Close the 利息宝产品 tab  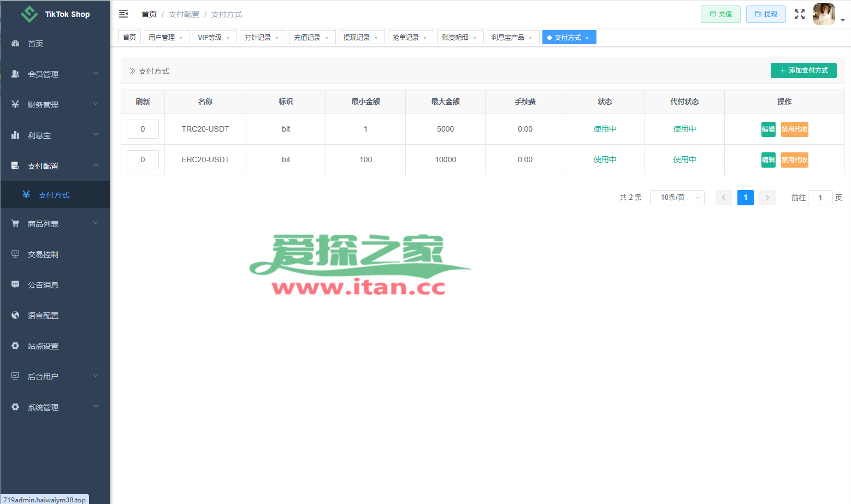coord(530,38)
